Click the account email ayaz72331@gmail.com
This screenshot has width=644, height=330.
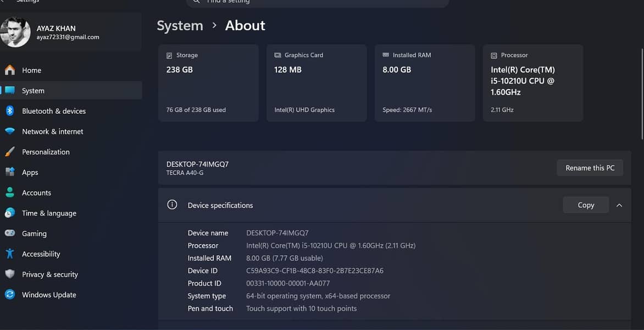68,37
